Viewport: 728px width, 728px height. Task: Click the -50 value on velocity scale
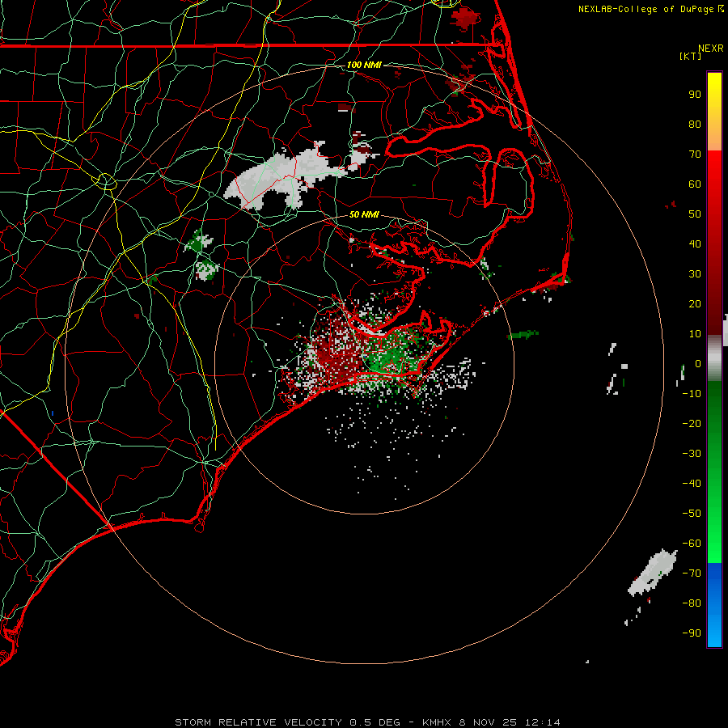tap(692, 514)
